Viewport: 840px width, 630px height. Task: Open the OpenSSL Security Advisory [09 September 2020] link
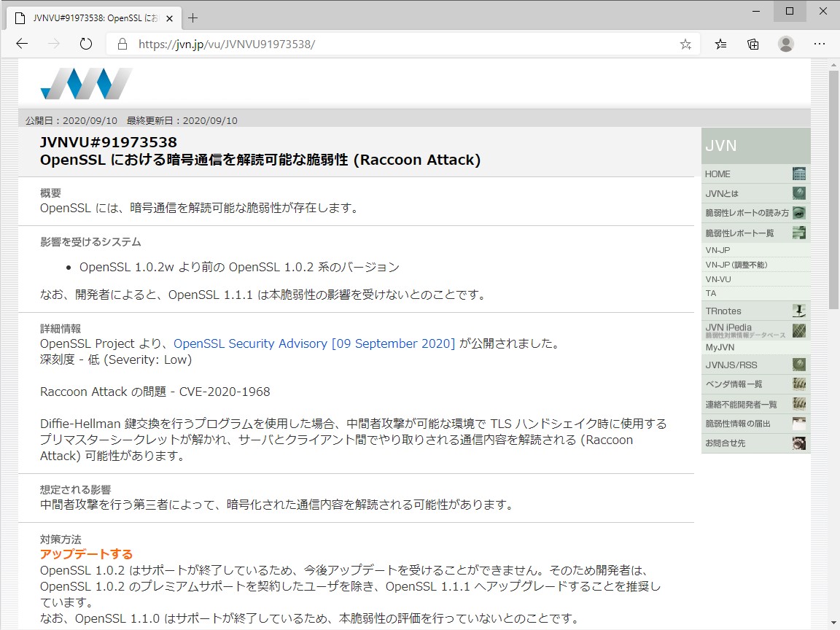[314, 343]
